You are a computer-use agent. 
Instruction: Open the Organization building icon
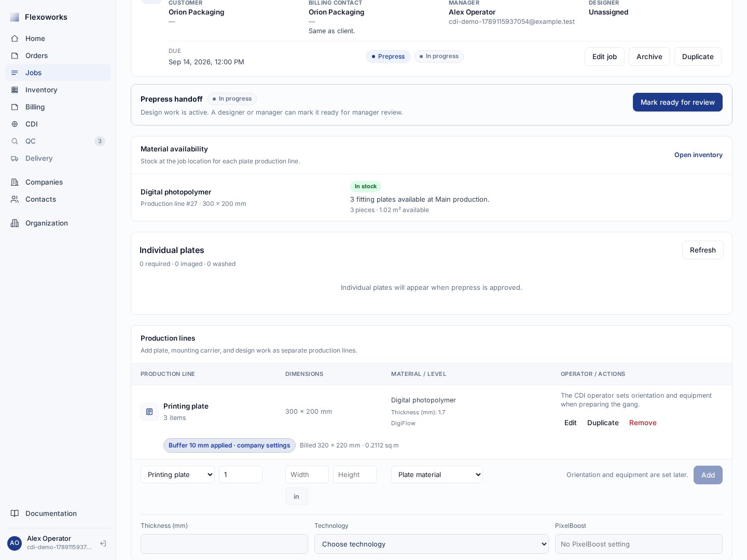point(15,223)
